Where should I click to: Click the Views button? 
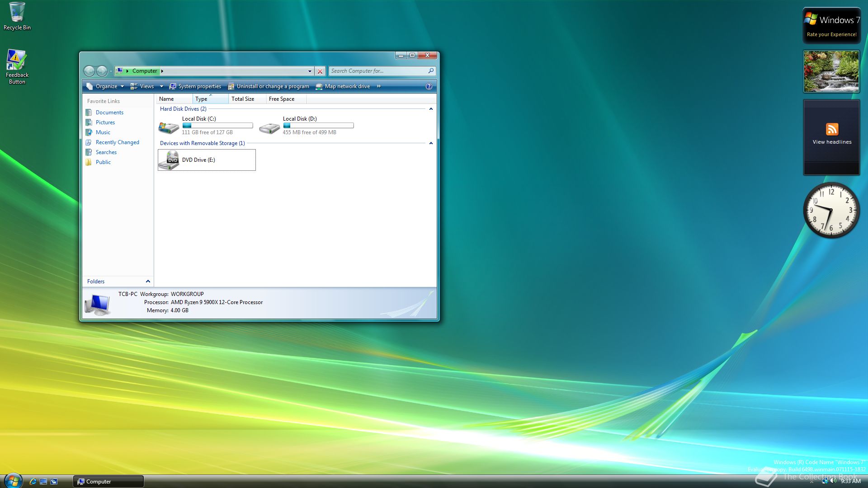tap(142, 86)
